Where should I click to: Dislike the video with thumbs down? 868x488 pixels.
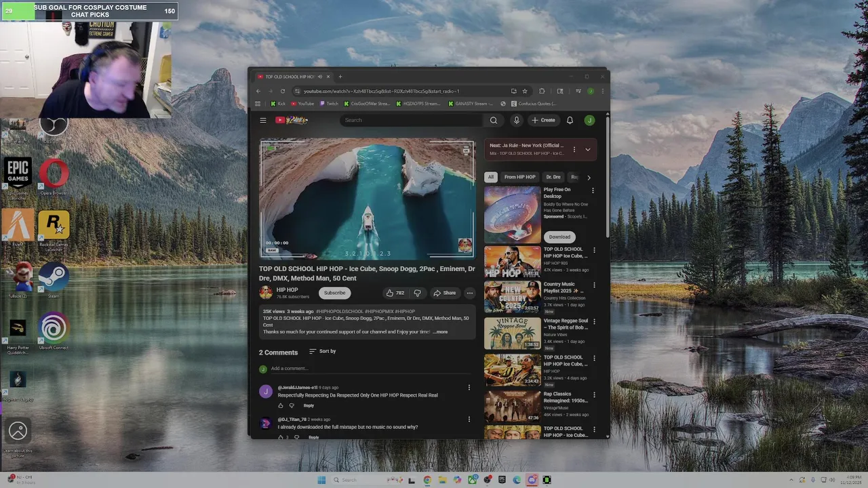click(417, 293)
